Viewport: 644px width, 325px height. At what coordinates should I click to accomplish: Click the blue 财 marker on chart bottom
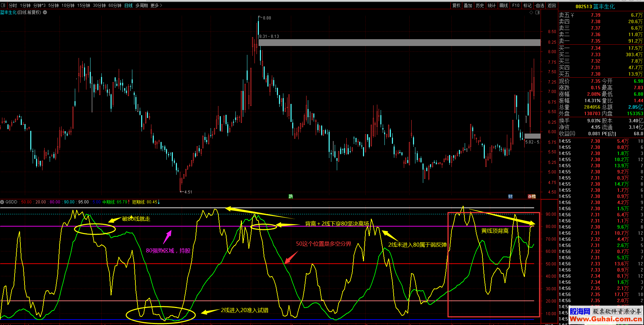click(510, 196)
